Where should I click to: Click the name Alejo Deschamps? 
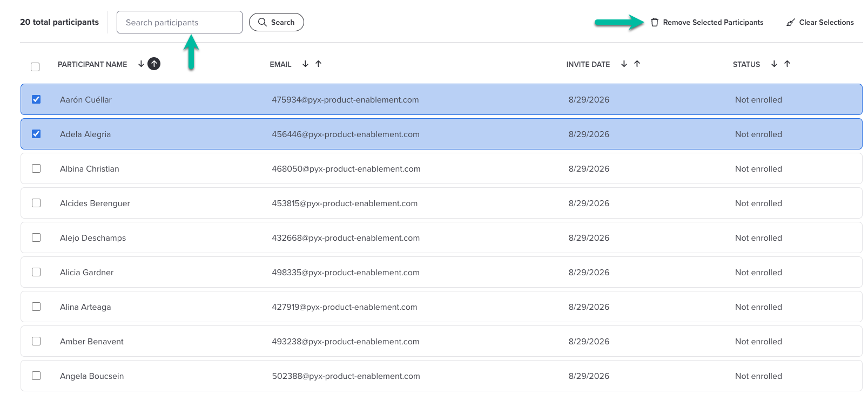point(93,238)
